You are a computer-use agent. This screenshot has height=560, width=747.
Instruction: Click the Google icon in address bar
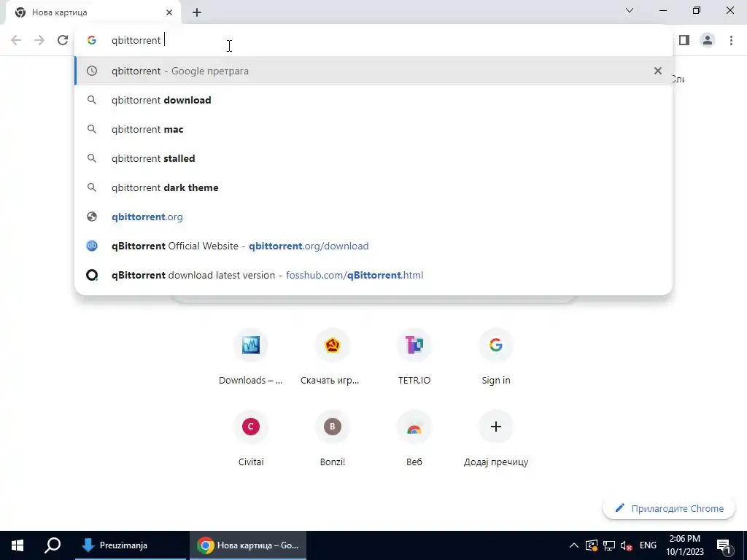point(92,40)
